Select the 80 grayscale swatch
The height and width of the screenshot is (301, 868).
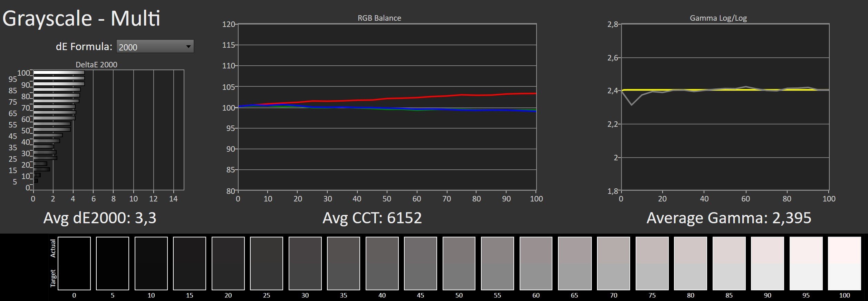tap(691, 263)
